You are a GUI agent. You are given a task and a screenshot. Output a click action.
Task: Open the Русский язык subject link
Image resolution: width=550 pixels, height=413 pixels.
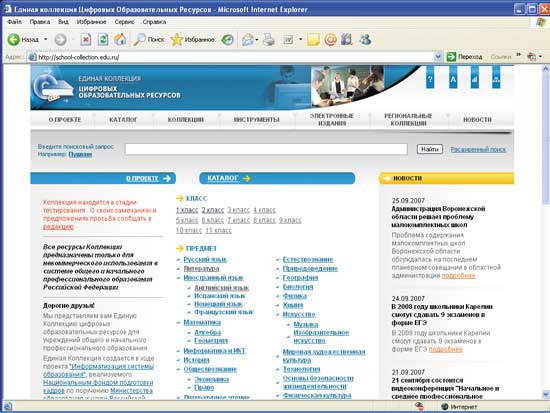pos(205,260)
